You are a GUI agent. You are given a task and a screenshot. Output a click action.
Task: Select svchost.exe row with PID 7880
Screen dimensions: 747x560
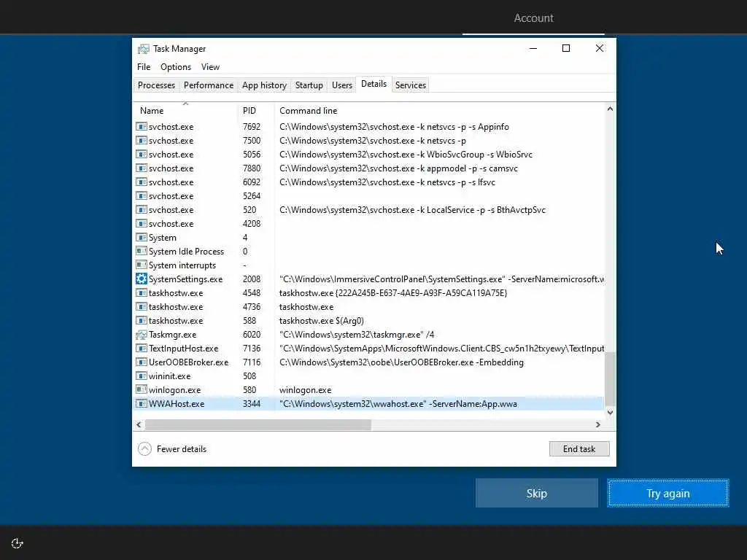point(368,168)
